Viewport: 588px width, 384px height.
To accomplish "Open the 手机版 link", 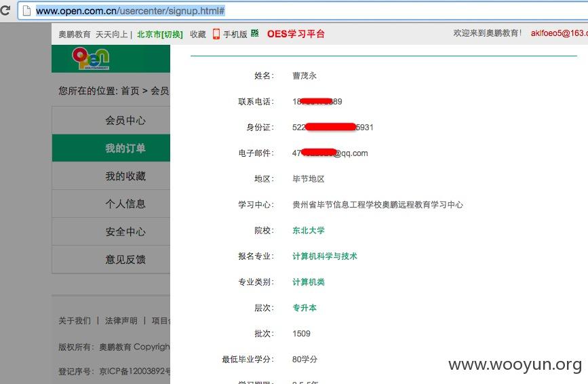I will (x=235, y=35).
